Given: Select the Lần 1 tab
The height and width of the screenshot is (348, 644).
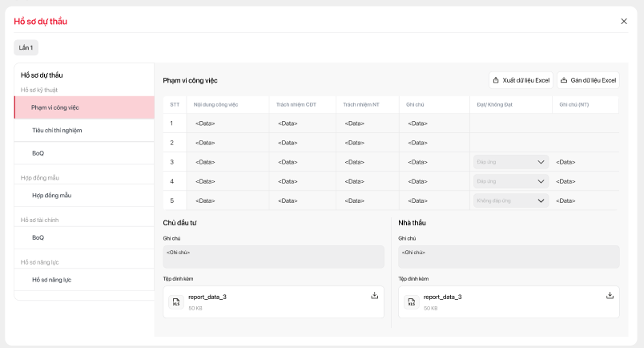Looking at the screenshot, I should click(x=26, y=48).
